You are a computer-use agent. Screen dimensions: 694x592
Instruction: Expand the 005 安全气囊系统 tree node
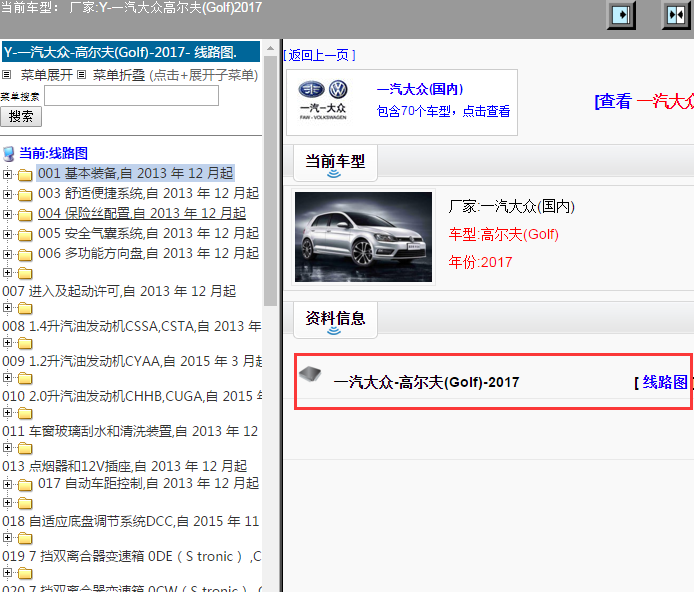[x=7, y=234]
